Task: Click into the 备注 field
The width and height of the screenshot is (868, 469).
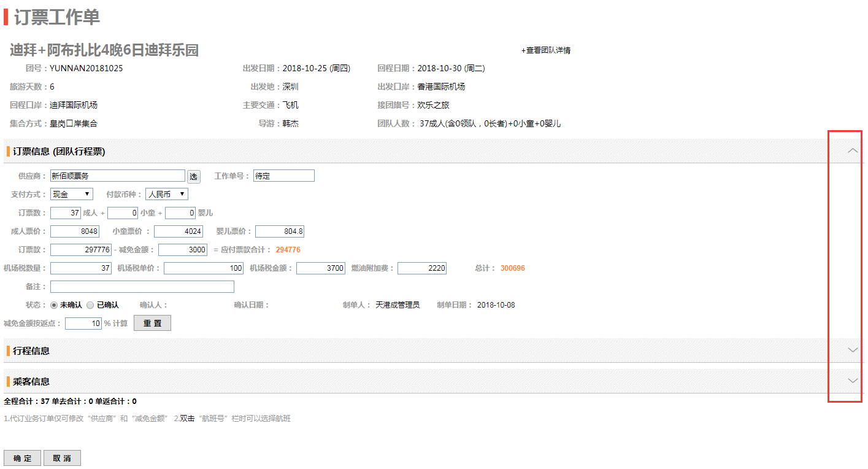Action: tap(142, 287)
